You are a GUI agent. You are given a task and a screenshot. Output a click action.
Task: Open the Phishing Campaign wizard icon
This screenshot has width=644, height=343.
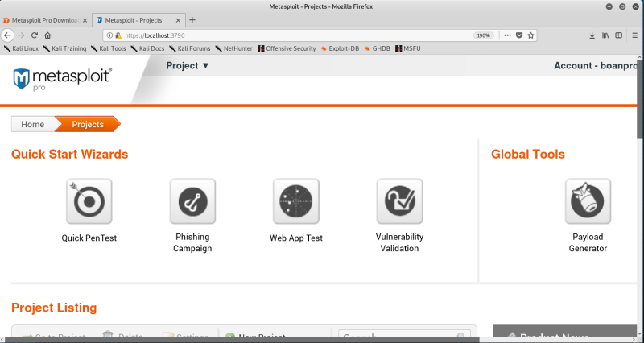(192, 201)
